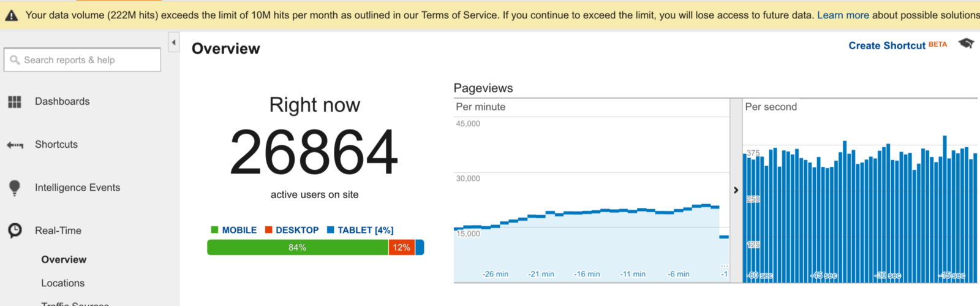Expand the per-second chart with chevron
This screenshot has width=980, height=306.
[x=736, y=190]
